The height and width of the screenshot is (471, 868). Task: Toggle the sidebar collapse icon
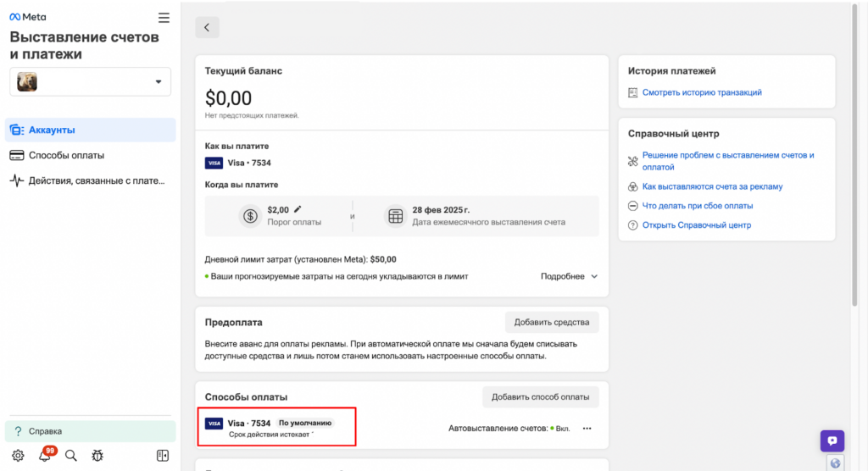pyautogui.click(x=162, y=456)
